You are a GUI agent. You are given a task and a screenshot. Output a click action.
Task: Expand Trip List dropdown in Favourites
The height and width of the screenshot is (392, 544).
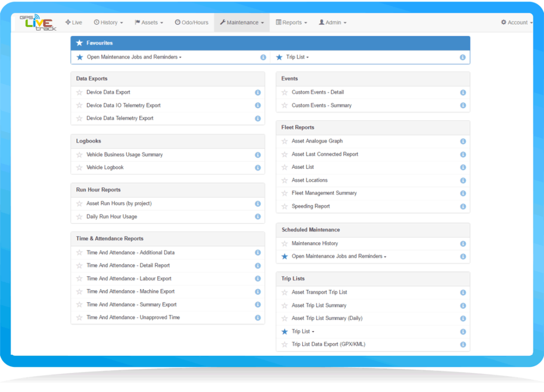click(297, 57)
